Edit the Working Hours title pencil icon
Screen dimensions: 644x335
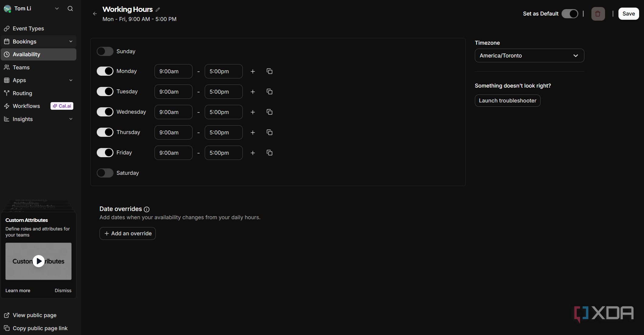(x=158, y=9)
